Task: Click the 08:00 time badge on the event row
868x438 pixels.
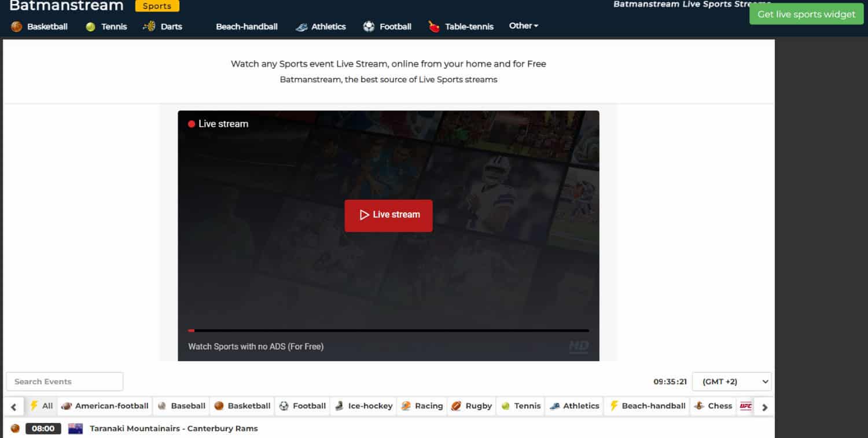Action: pyautogui.click(x=43, y=429)
